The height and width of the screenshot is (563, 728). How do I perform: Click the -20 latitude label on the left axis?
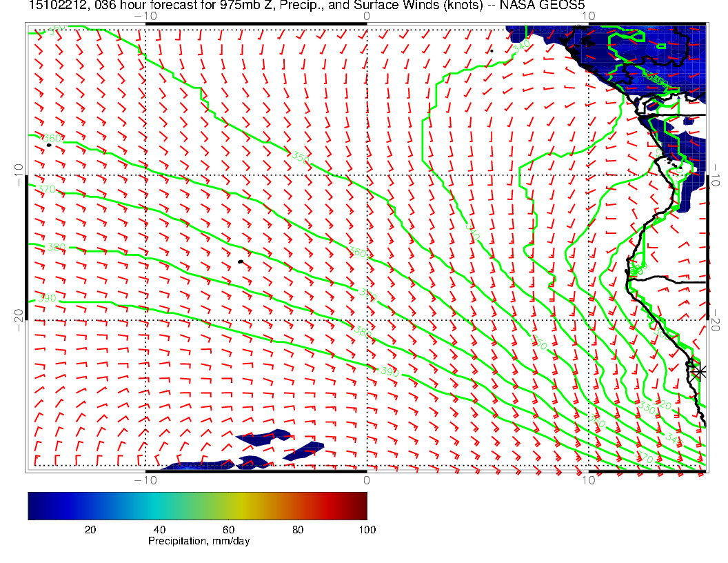(x=19, y=320)
